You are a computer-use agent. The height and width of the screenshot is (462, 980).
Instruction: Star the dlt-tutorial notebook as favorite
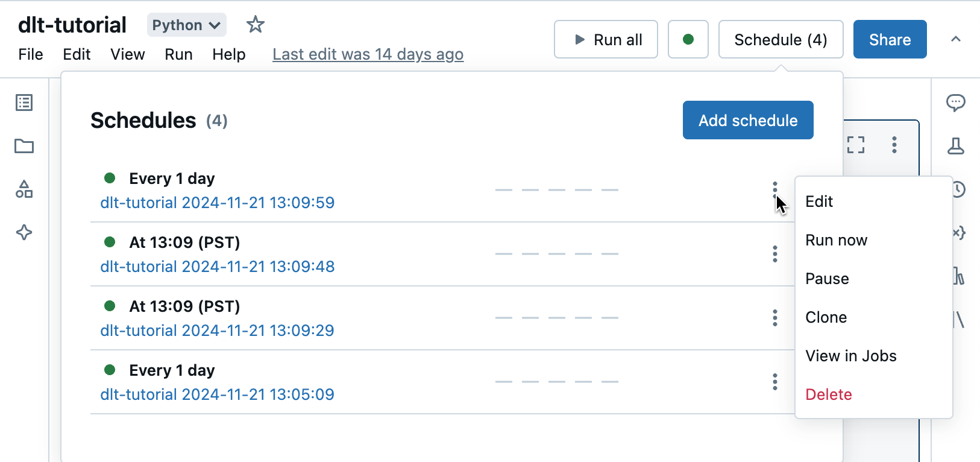click(x=256, y=25)
